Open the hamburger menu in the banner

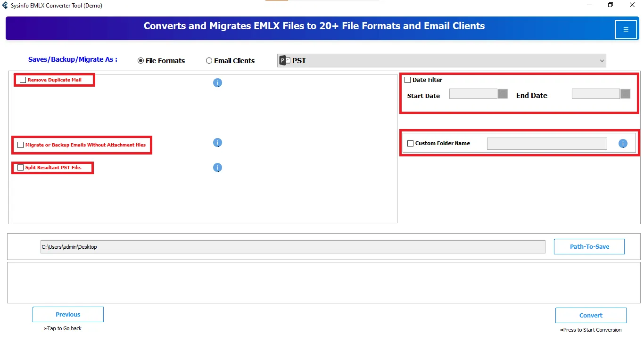coord(626,29)
